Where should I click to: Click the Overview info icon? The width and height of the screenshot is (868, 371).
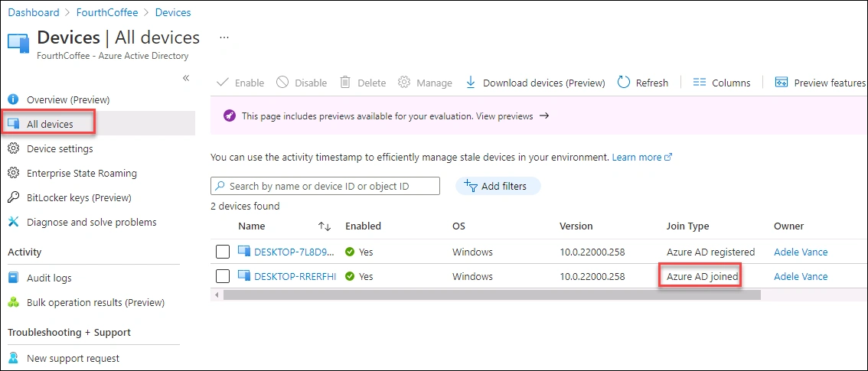[x=14, y=100]
